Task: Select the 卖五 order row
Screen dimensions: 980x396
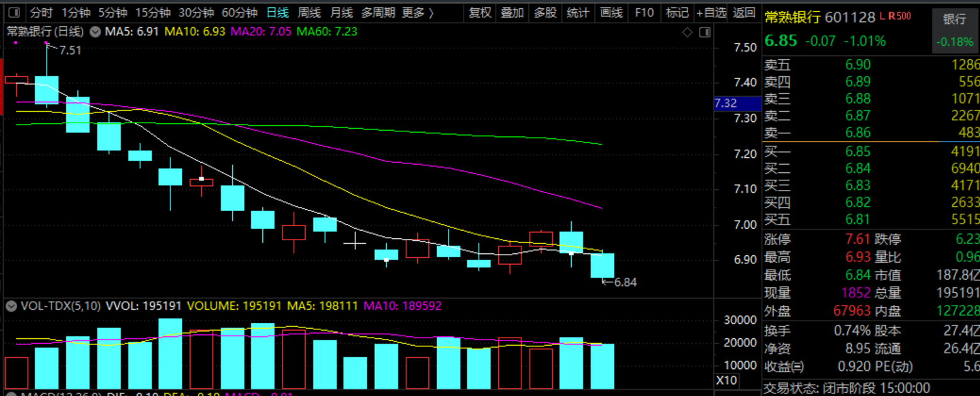Action: 871,65
